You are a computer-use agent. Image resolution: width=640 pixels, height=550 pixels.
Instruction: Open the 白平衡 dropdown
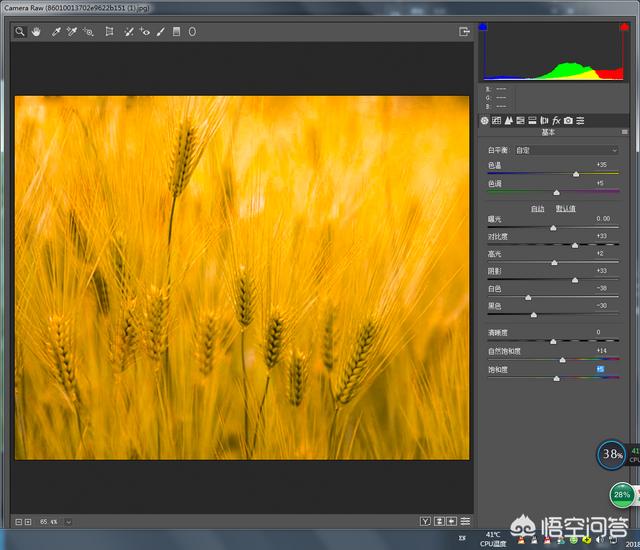click(566, 150)
